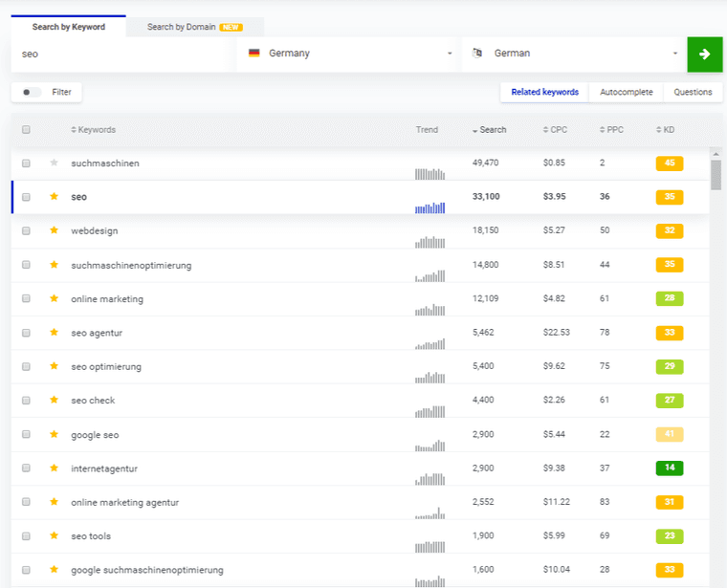The height and width of the screenshot is (588, 727).
Task: Select the Related keywords tab
Action: [545, 92]
